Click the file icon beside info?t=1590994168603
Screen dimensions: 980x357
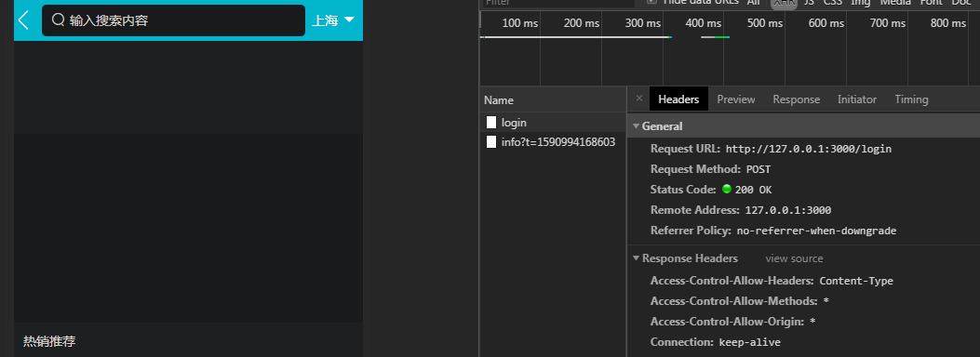click(492, 141)
